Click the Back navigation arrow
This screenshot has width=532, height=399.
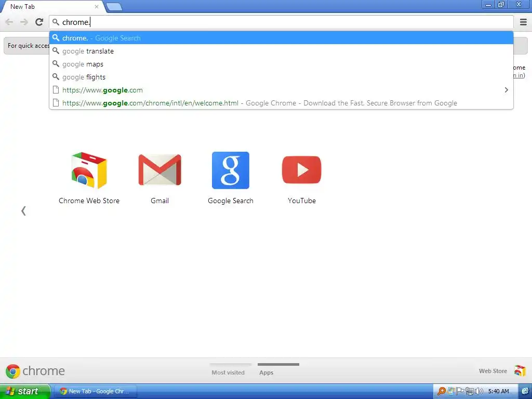click(x=9, y=22)
